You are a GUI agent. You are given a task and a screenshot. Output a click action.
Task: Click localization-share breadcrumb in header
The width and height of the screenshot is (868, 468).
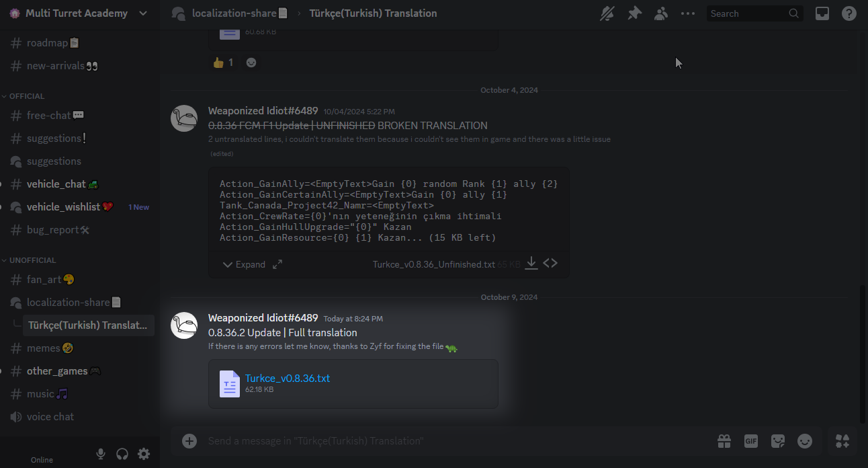[x=239, y=13]
